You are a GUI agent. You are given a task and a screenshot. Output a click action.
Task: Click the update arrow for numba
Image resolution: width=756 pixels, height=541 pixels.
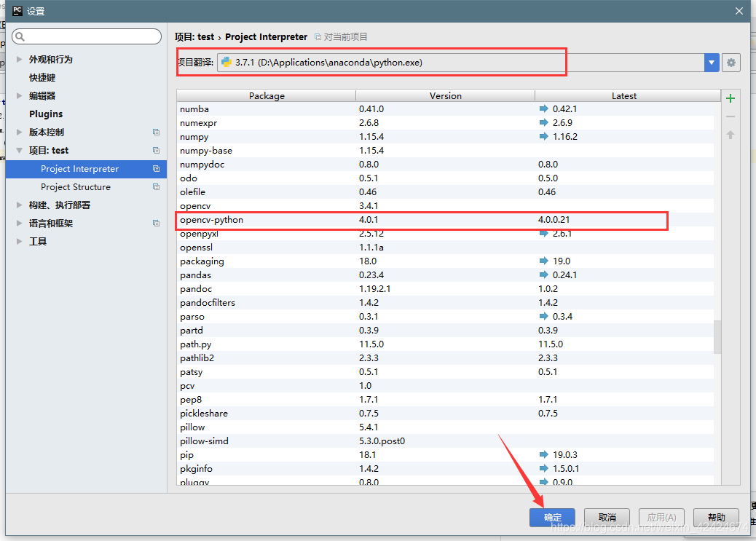click(x=544, y=109)
